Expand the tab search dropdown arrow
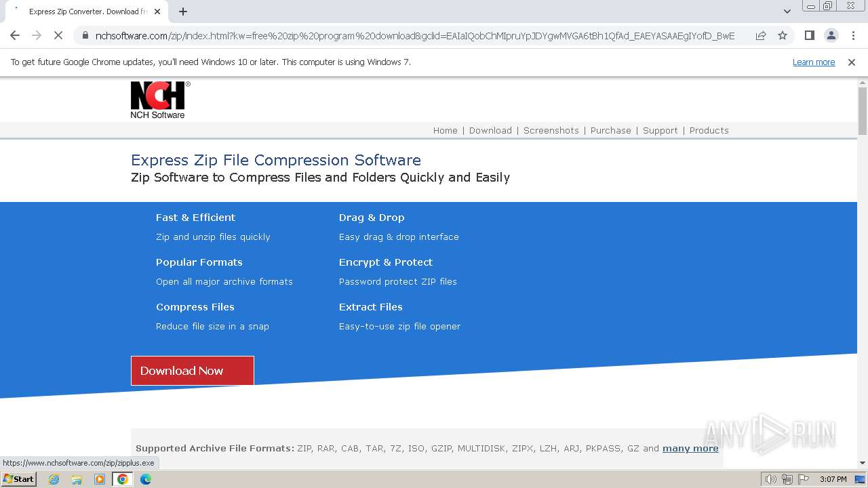The height and width of the screenshot is (488, 868). click(787, 12)
